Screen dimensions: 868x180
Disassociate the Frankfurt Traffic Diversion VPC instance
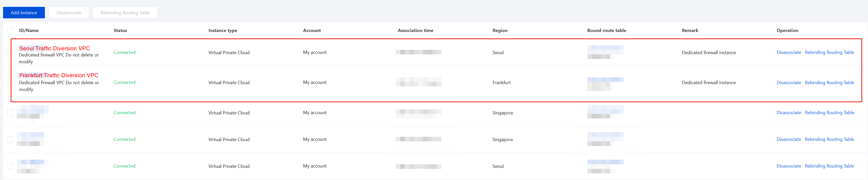(x=788, y=82)
